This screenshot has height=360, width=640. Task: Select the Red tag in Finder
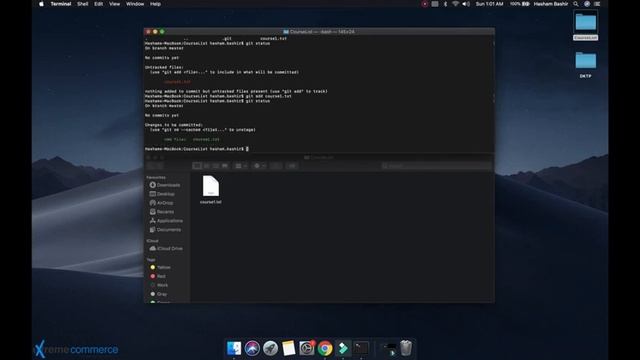(x=158, y=276)
